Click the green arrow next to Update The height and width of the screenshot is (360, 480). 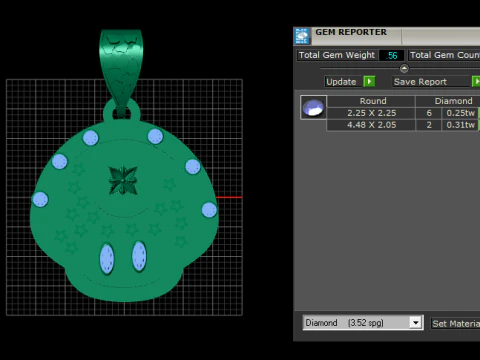369,81
